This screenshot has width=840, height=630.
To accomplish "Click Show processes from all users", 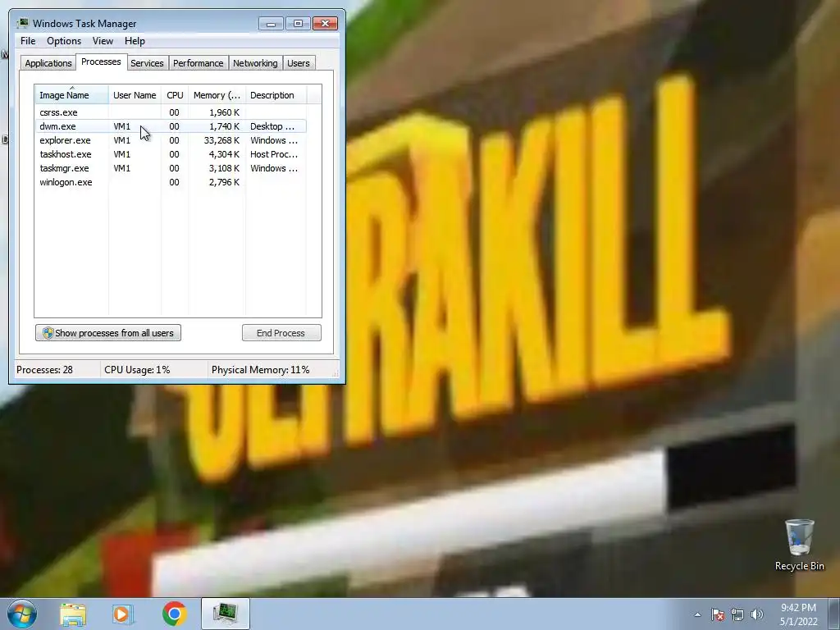I will [108, 333].
